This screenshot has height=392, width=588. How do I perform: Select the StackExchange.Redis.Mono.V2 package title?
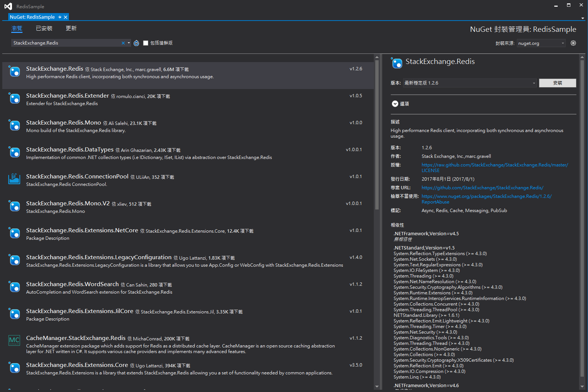point(68,203)
